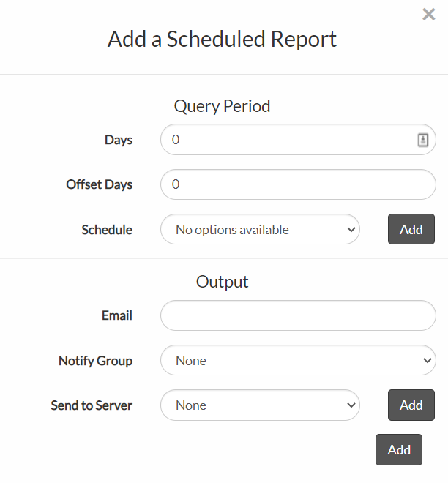This screenshot has height=483, width=448.
Task: Click into the Email input field
Action: click(298, 315)
